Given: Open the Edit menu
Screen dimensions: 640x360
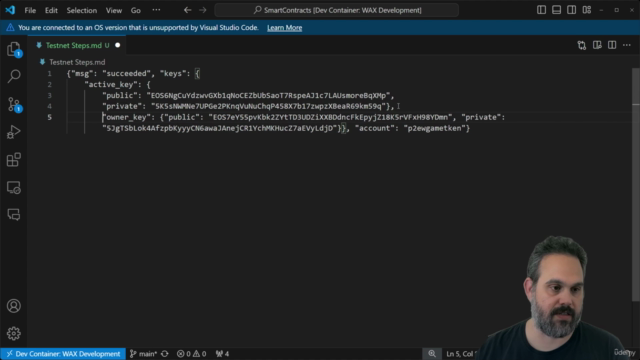Looking at the screenshot, I should (51, 10).
